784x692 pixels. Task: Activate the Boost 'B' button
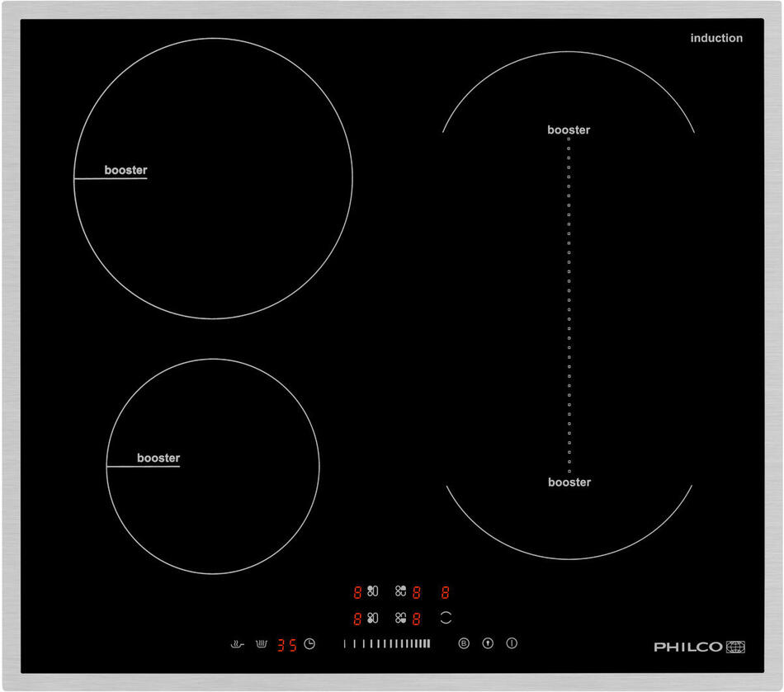click(463, 643)
